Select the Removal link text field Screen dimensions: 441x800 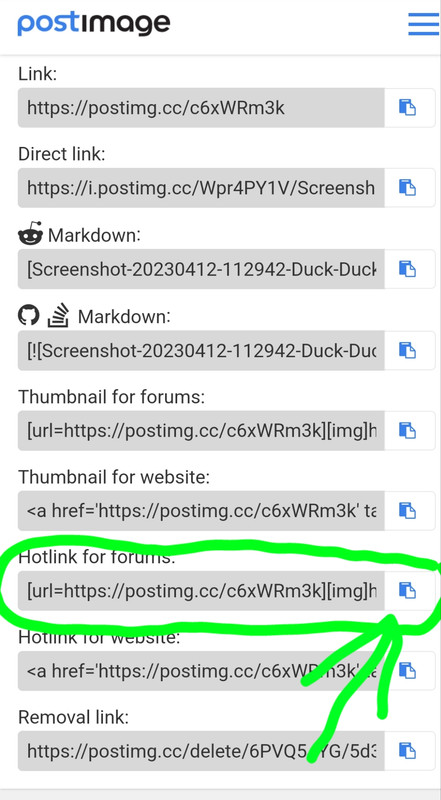pyautogui.click(x=201, y=751)
